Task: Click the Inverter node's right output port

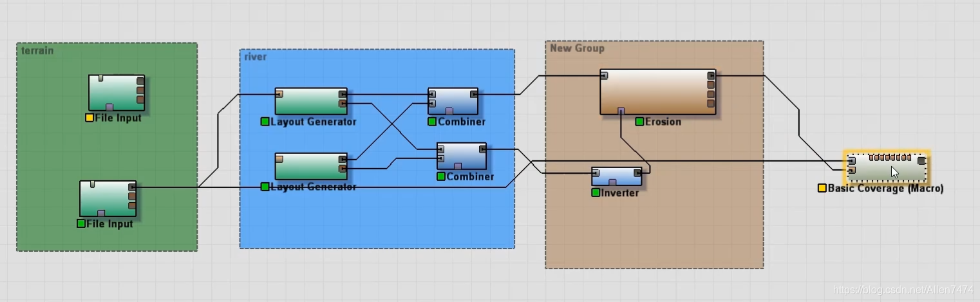Action: coord(637,173)
